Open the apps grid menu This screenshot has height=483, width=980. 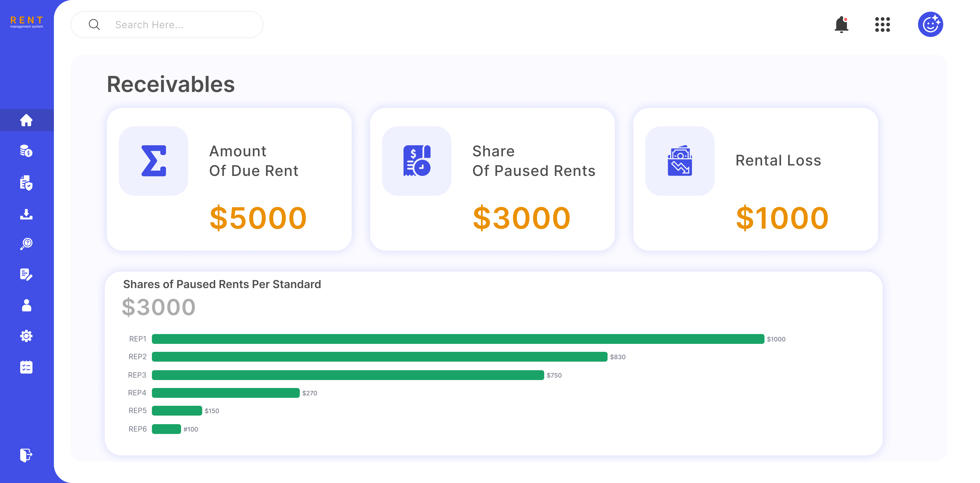882,25
